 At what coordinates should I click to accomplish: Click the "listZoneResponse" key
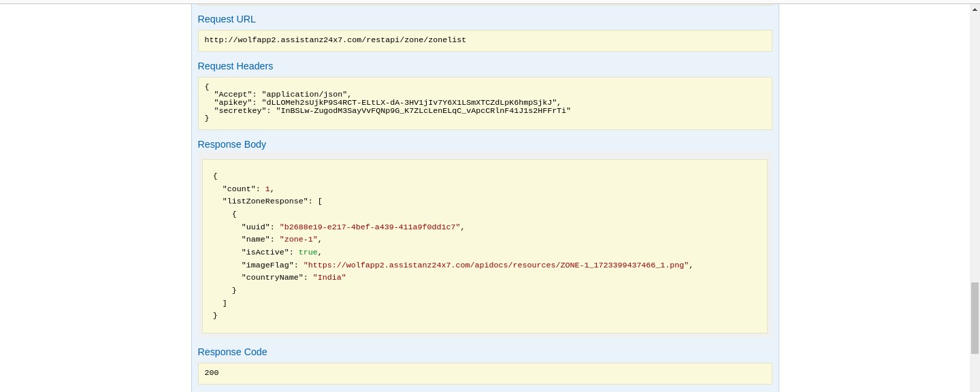point(265,201)
